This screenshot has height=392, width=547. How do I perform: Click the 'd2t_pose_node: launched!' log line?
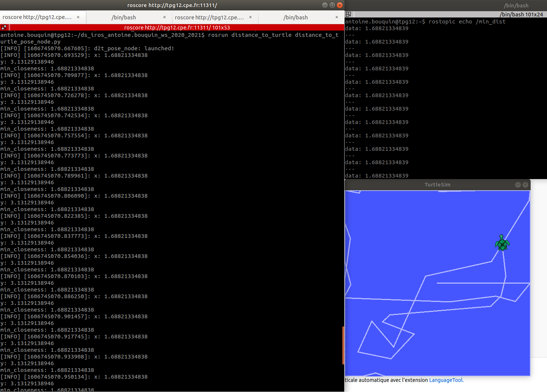87,48
